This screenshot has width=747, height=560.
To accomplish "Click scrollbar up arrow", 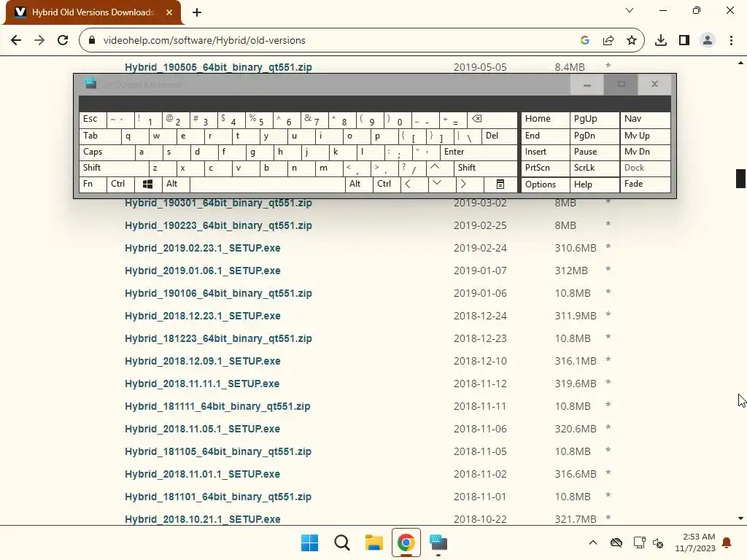I will point(740,63).
